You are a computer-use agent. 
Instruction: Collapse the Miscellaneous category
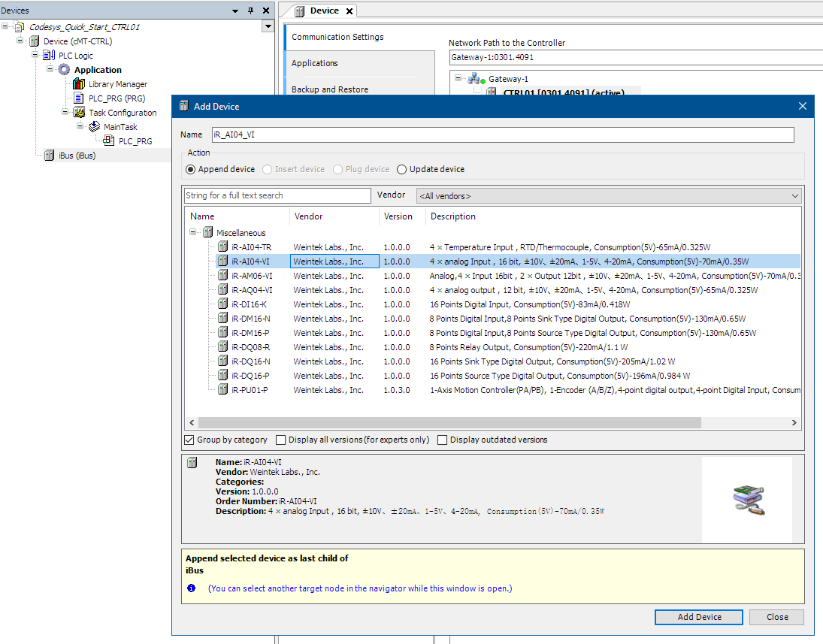192,232
